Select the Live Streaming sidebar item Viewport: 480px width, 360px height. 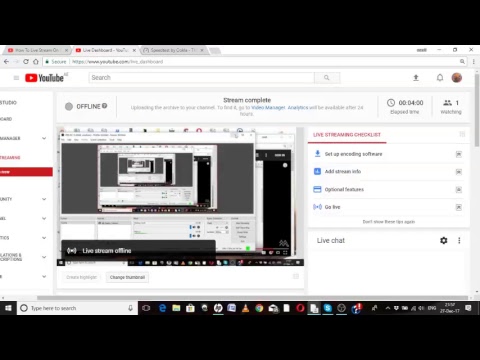pos(10,157)
